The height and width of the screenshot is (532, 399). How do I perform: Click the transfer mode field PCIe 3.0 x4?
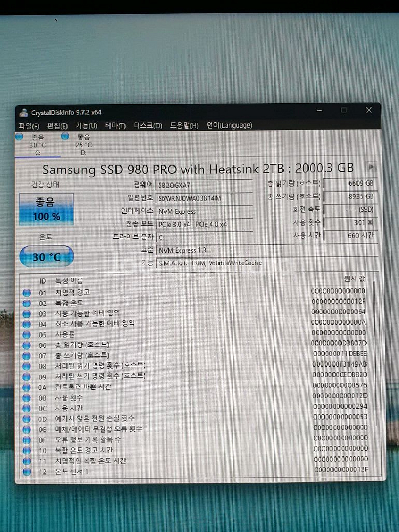tap(204, 225)
